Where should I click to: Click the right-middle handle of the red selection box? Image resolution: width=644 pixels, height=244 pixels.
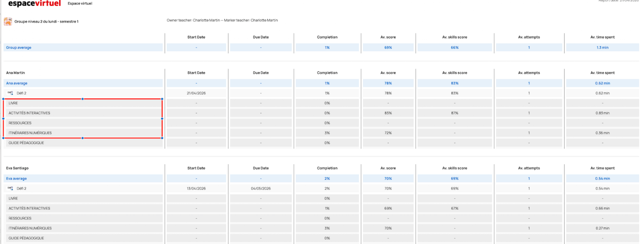162,119
